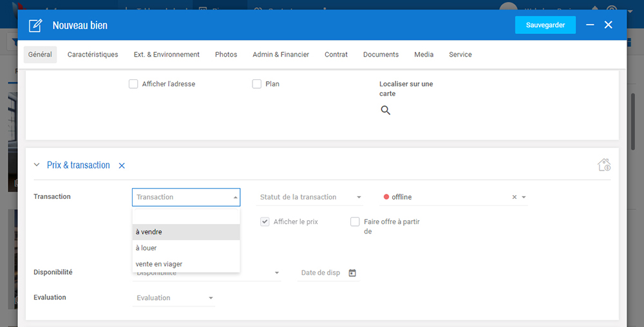This screenshot has height=327, width=644.
Task: Select the Media tab
Action: click(424, 55)
